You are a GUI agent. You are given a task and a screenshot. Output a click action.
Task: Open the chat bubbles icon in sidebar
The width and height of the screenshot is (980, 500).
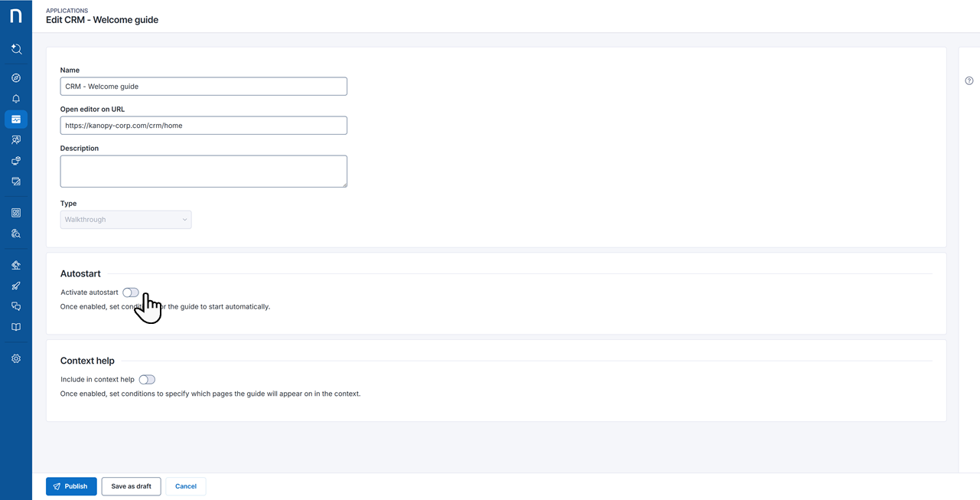pyautogui.click(x=16, y=306)
